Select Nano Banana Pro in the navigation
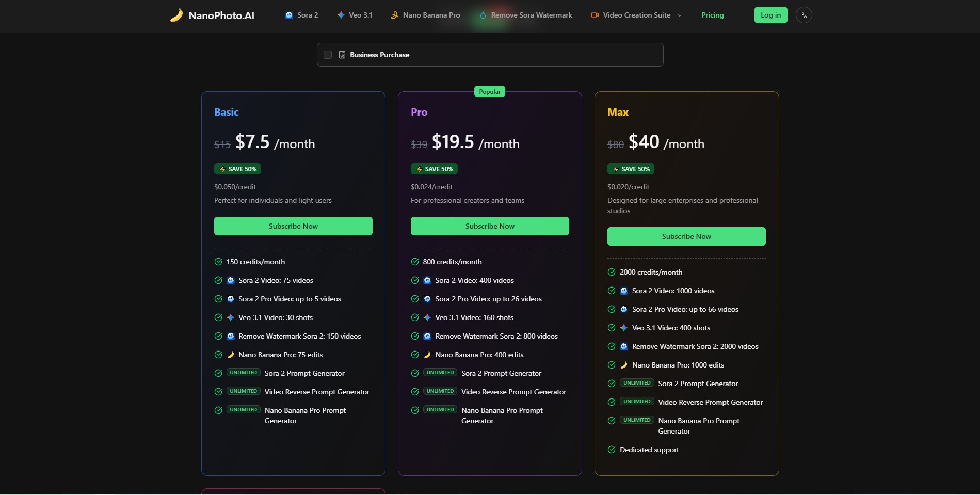 (431, 15)
